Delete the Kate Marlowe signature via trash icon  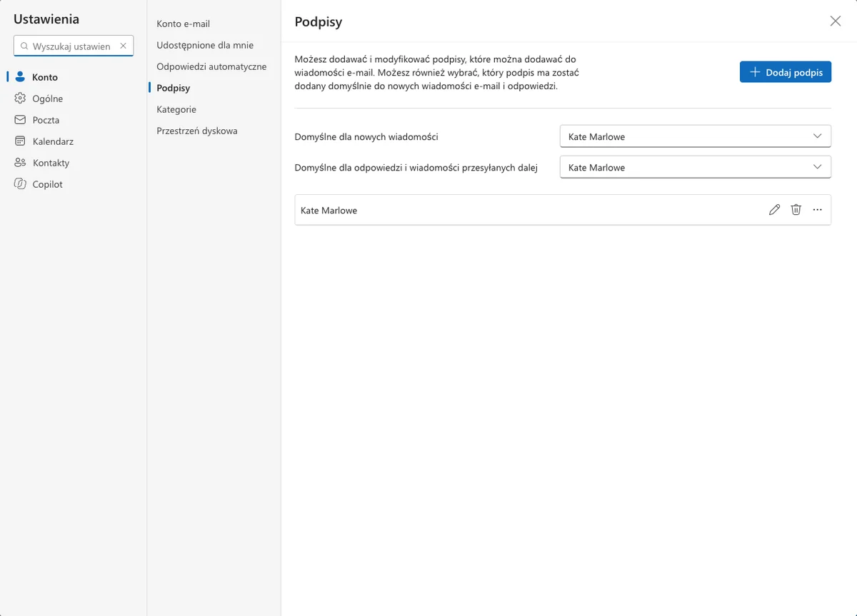pos(796,210)
